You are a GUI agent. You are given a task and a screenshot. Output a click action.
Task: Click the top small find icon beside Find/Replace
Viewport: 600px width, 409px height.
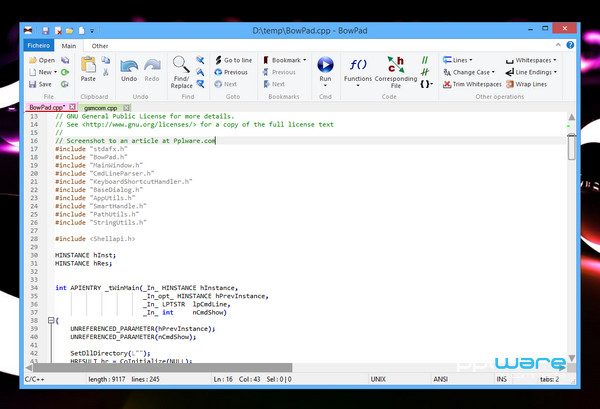[x=200, y=60]
